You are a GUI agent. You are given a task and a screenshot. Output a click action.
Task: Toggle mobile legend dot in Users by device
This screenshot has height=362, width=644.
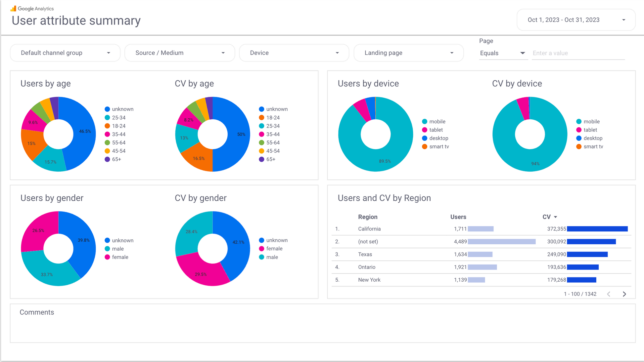(x=425, y=122)
